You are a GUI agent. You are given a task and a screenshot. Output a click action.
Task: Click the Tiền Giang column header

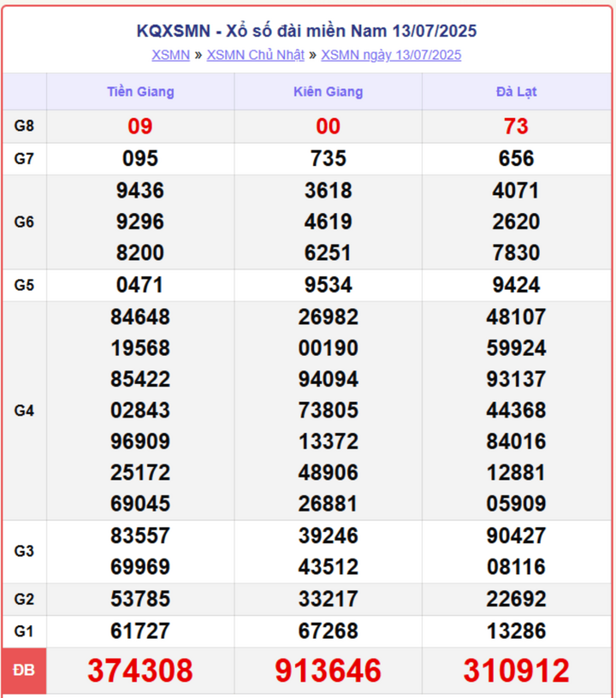140,92
